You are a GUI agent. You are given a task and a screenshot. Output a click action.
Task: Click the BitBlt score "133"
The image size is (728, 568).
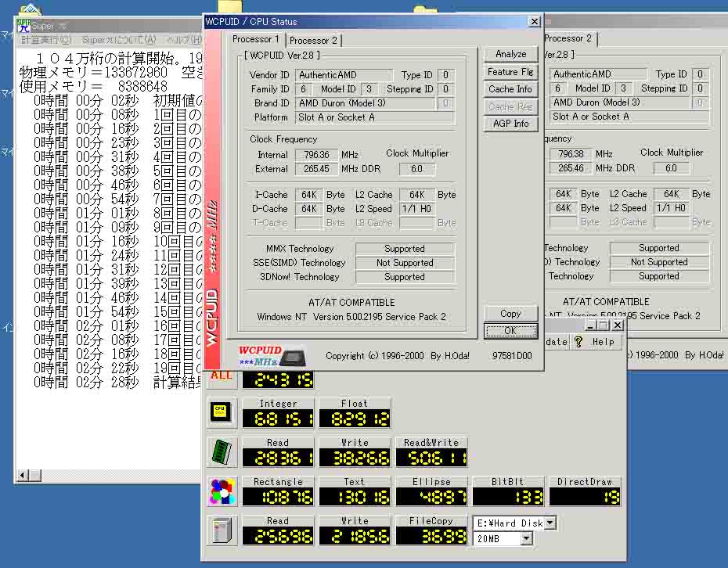(x=508, y=497)
